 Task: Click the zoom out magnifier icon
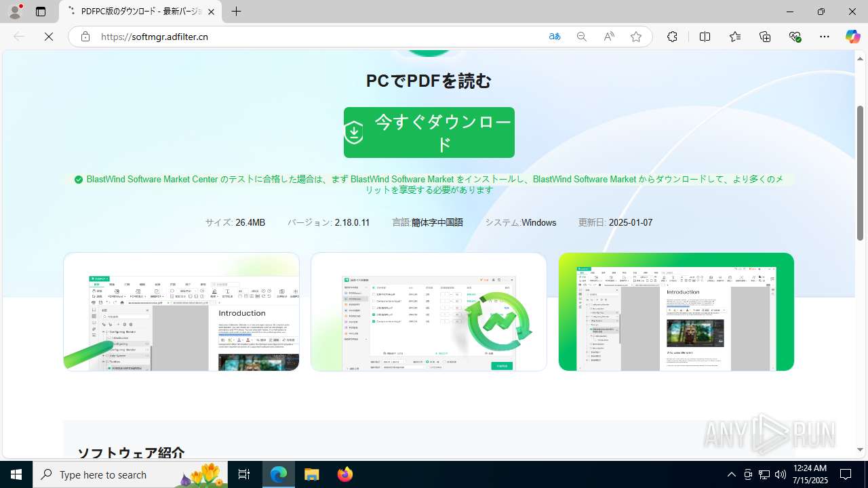[582, 37]
